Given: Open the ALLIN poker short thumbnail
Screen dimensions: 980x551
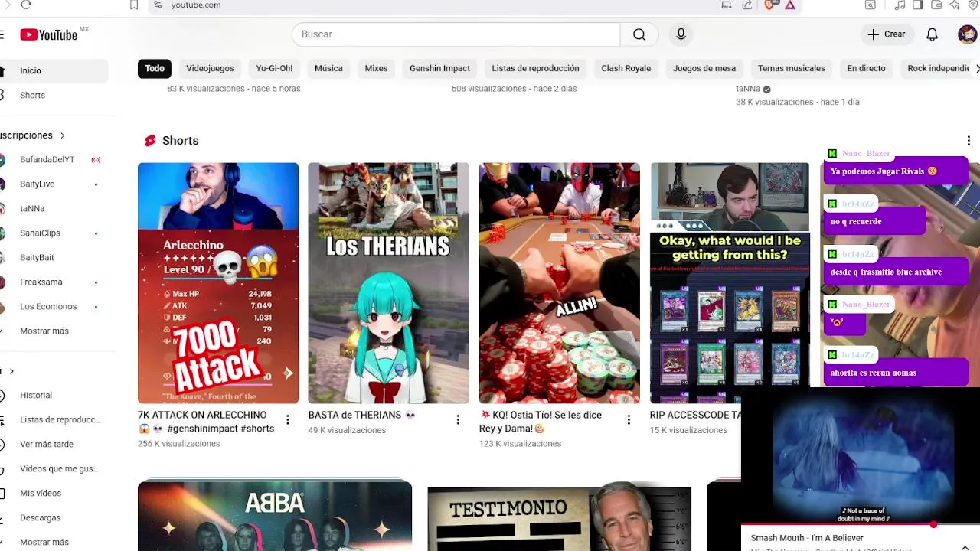Looking at the screenshot, I should (x=560, y=283).
